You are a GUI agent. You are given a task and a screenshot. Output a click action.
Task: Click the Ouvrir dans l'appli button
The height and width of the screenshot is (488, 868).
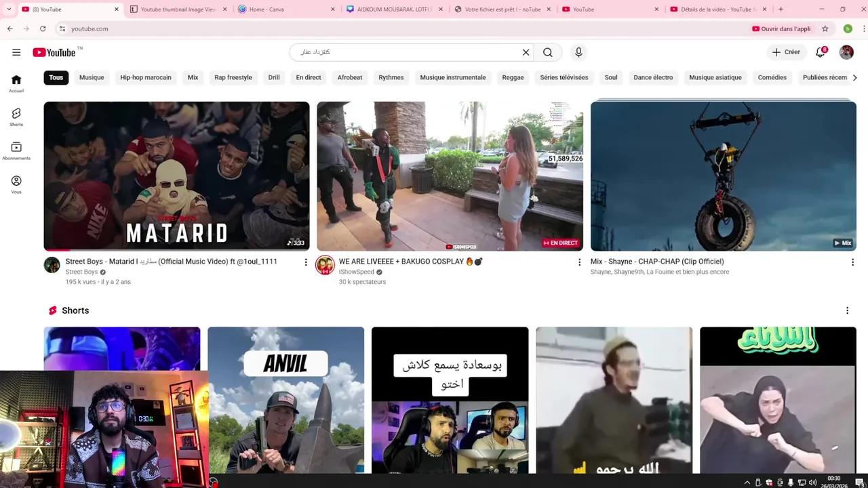781,28
